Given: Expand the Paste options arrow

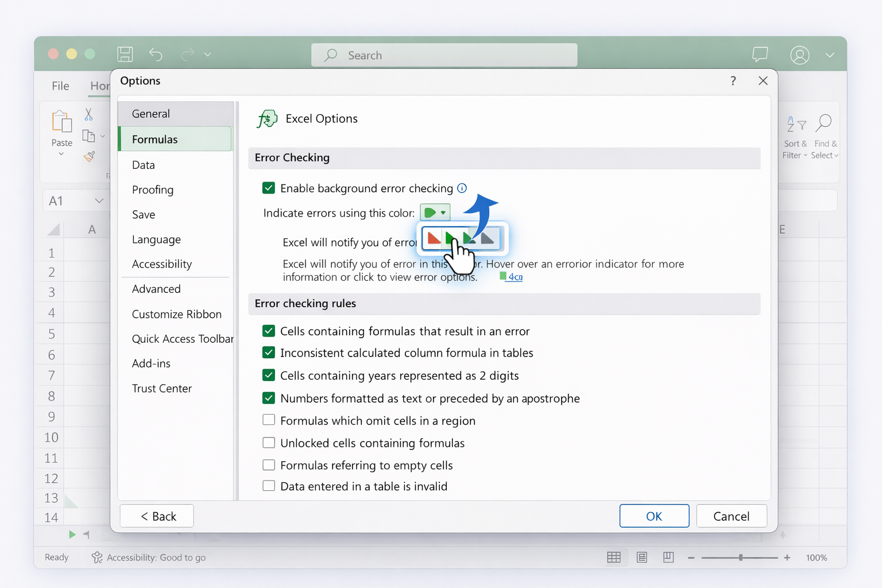Looking at the screenshot, I should pos(61,154).
